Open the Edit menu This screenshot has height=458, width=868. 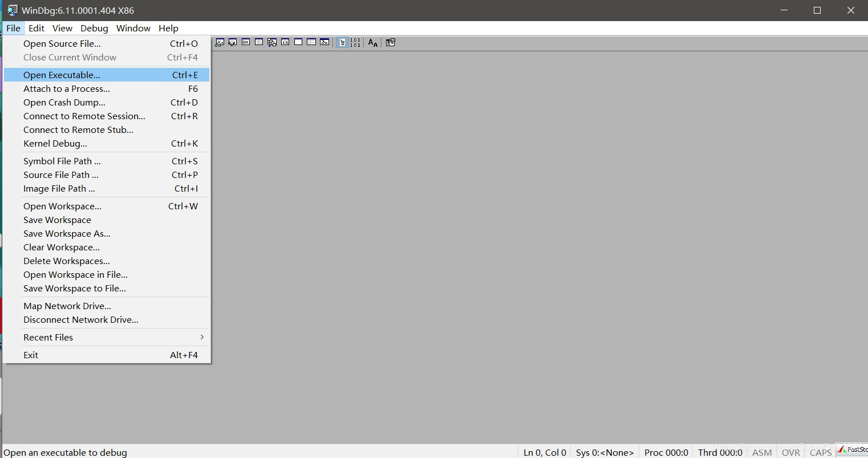(x=36, y=28)
